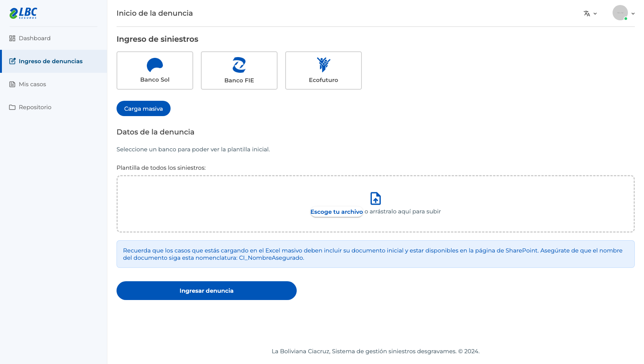Click the Ingresar denuncia button
This screenshot has width=644, height=364.
click(x=207, y=290)
